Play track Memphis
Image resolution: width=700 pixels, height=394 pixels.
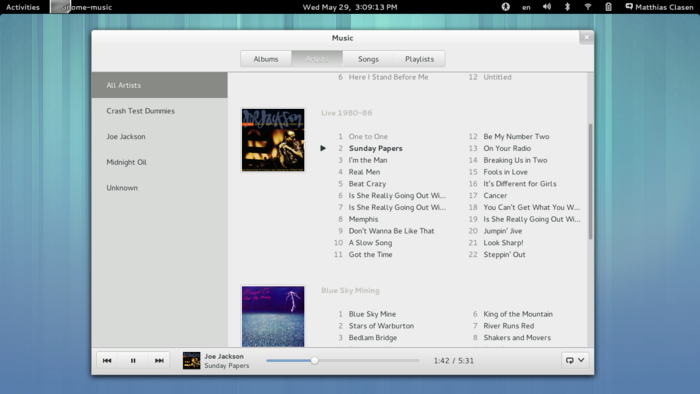coord(363,219)
